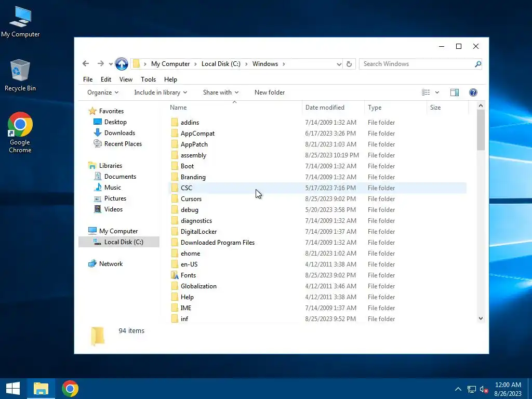Toggle the preview pane icon
The width and height of the screenshot is (532, 399).
tap(454, 92)
